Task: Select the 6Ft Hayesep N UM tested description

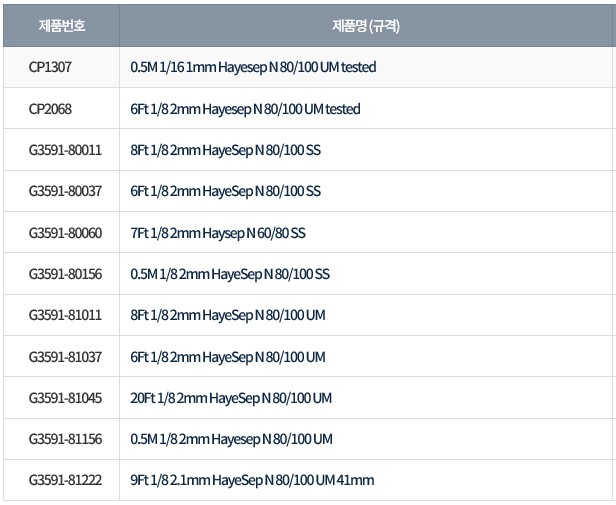Action: coord(245,108)
